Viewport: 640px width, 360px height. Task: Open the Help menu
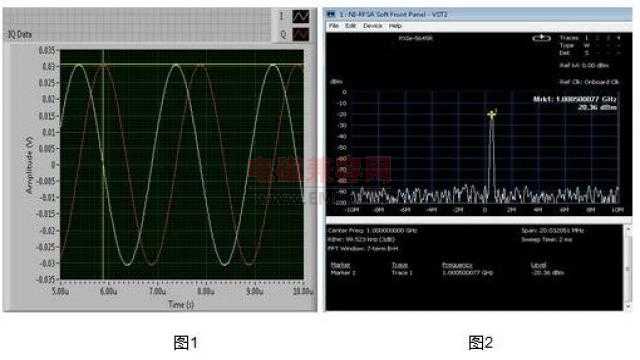(x=395, y=26)
